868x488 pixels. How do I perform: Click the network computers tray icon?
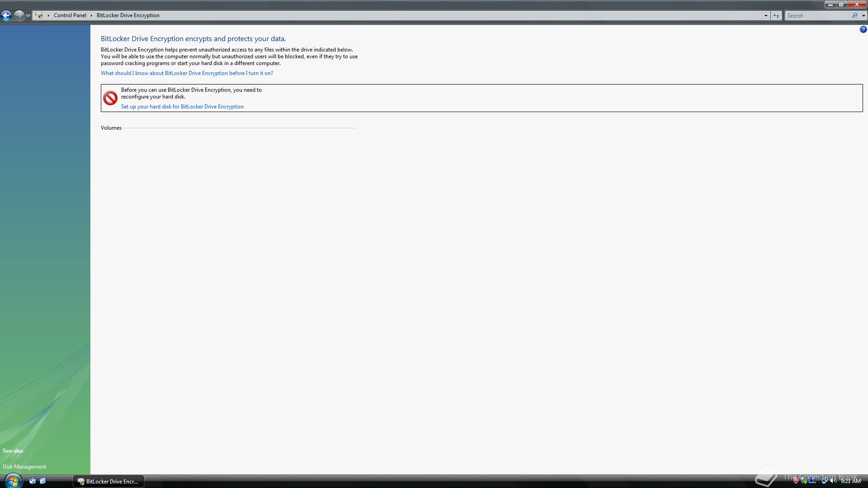(824, 481)
